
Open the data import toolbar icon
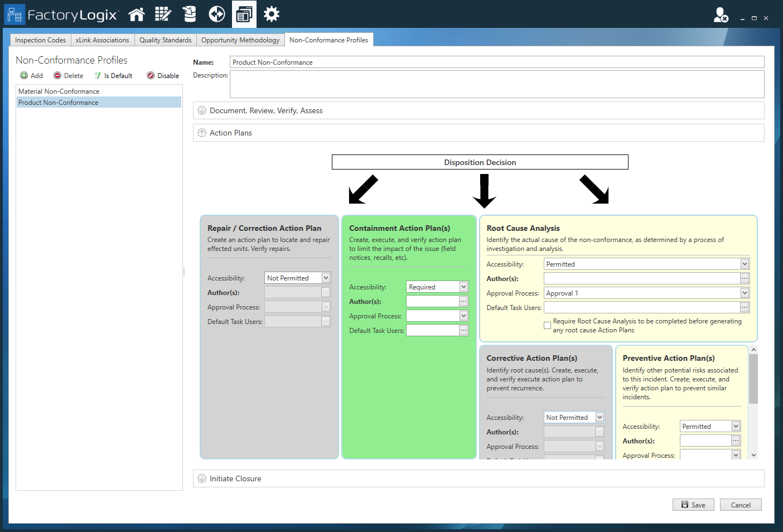190,14
